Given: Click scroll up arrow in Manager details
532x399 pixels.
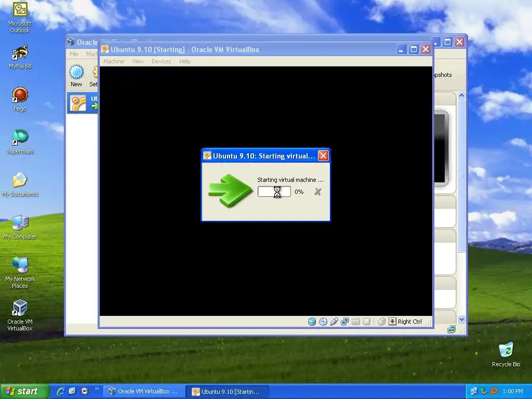Looking at the screenshot, I should (x=461, y=96).
